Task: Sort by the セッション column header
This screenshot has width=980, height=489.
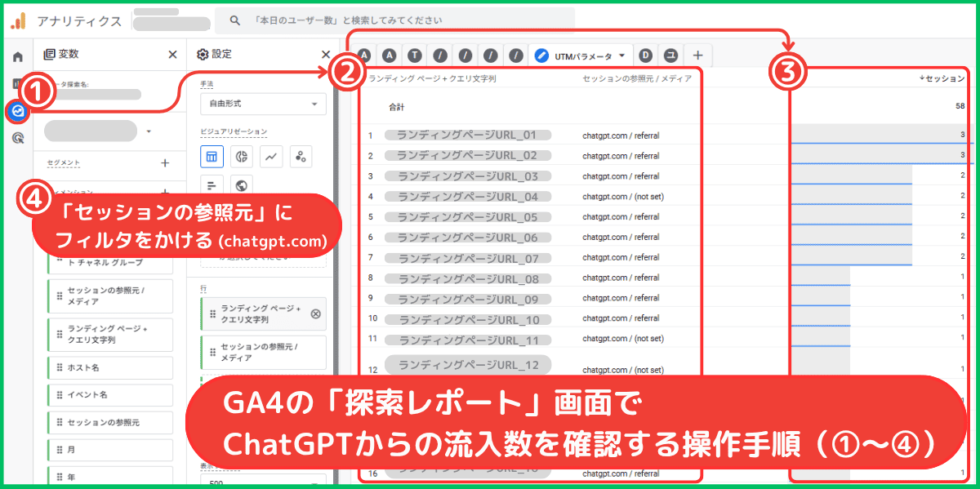Action: tap(942, 78)
